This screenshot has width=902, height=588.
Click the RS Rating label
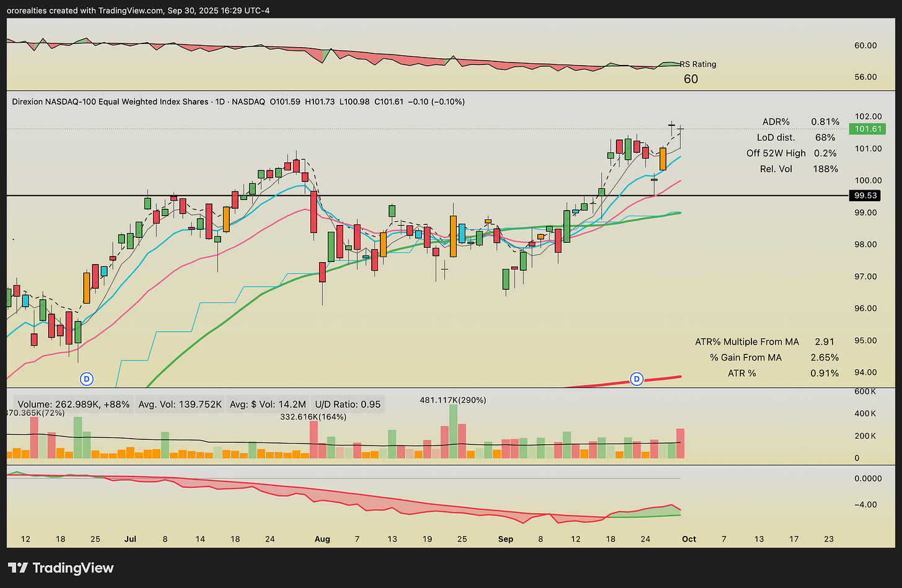pos(698,64)
